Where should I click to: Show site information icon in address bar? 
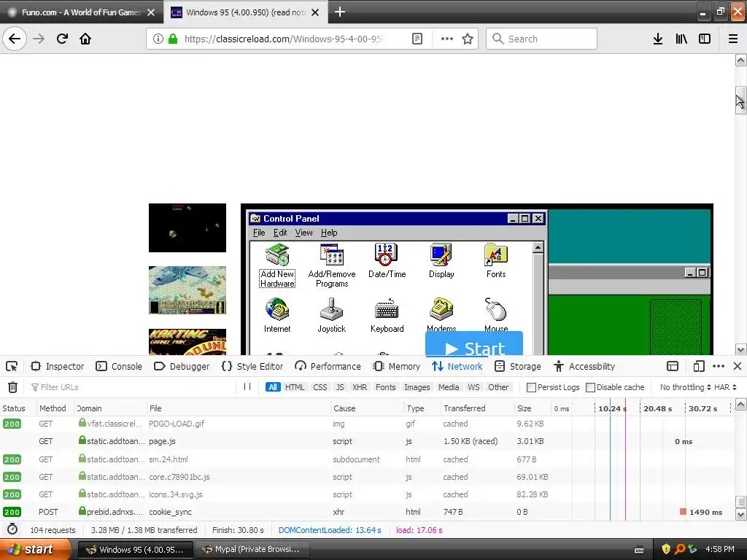[x=158, y=39]
